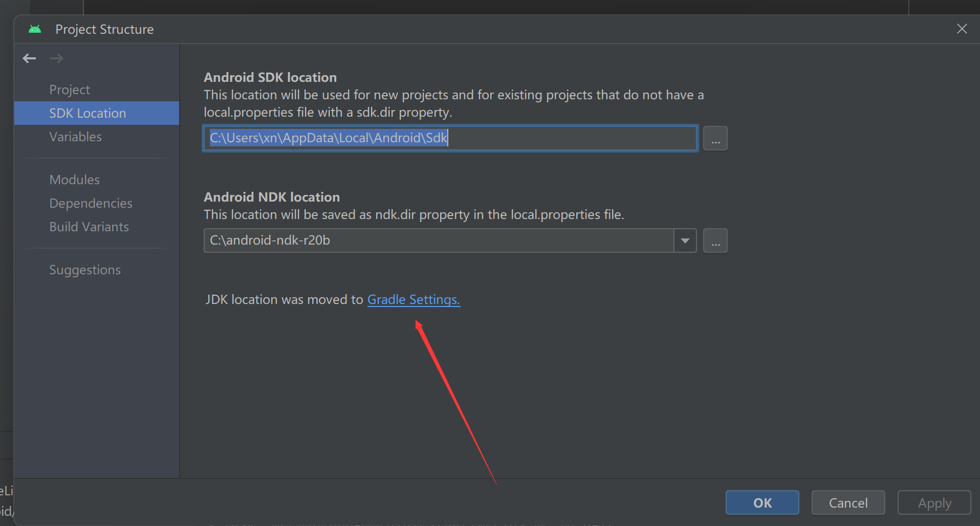Viewport: 980px width, 526px height.
Task: Cancel the Project Structure dialog
Action: coord(848,502)
